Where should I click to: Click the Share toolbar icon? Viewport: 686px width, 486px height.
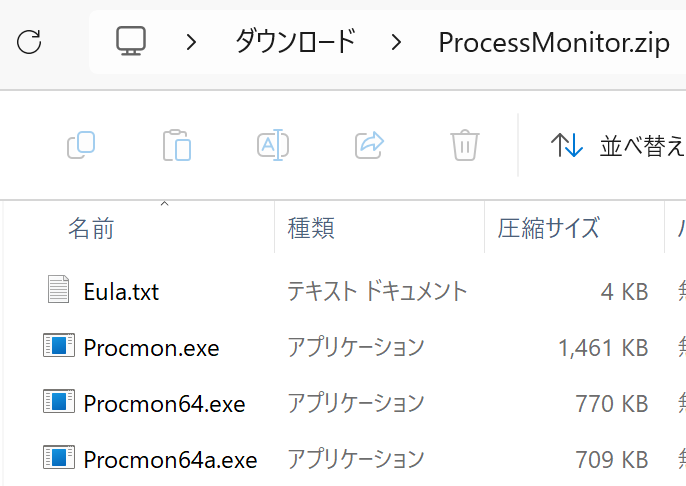coord(369,145)
